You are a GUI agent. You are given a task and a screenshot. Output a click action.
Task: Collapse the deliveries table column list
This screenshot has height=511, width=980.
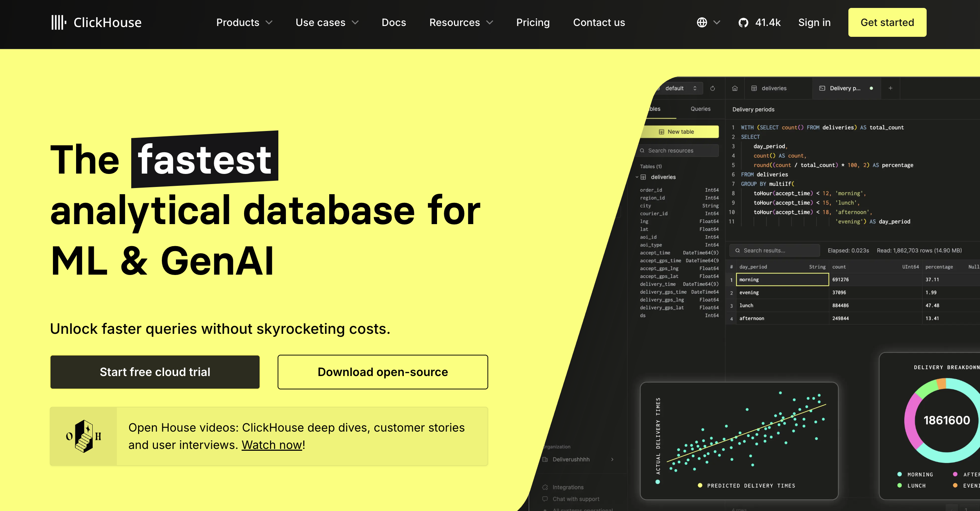pyautogui.click(x=637, y=177)
